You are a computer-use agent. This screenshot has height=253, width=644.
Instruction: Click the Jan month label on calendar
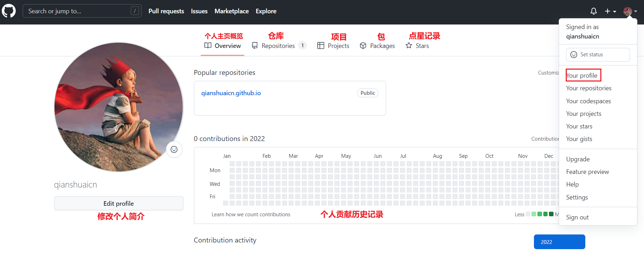227,156
